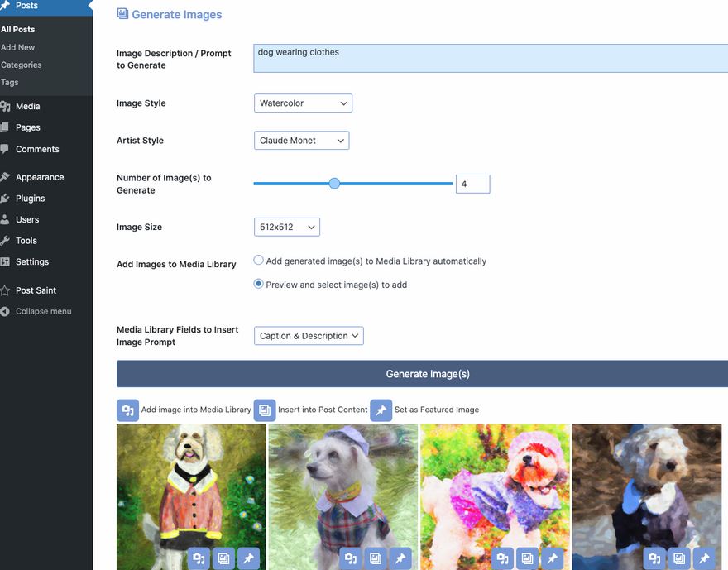Click the second generated dog painting thumbnail
The height and width of the screenshot is (570, 728).
click(343, 496)
